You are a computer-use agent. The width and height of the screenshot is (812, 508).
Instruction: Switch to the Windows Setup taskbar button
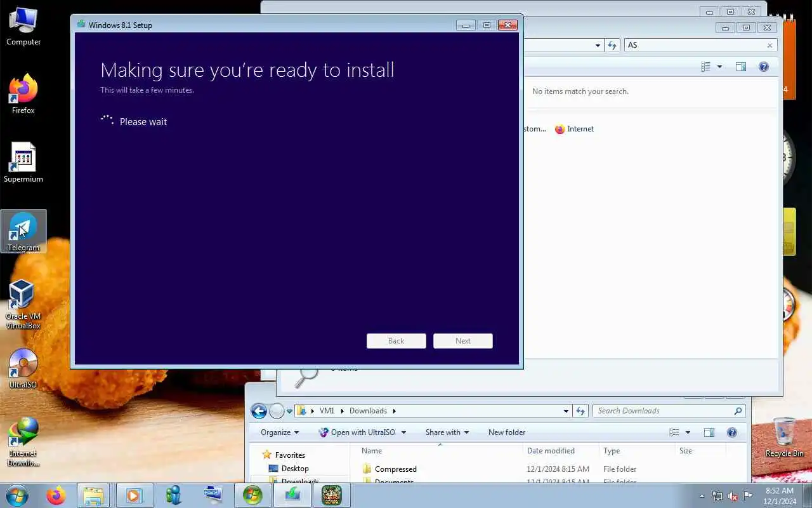tap(252, 495)
